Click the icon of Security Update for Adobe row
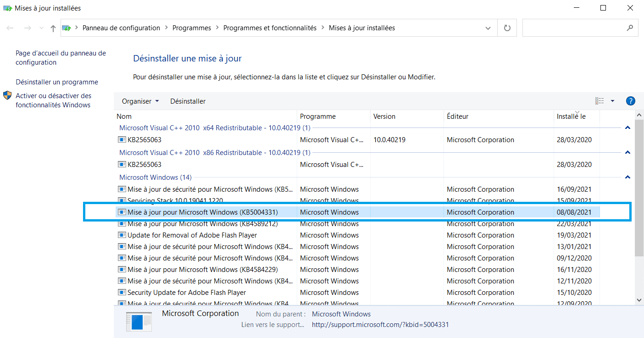 pyautogui.click(x=122, y=293)
